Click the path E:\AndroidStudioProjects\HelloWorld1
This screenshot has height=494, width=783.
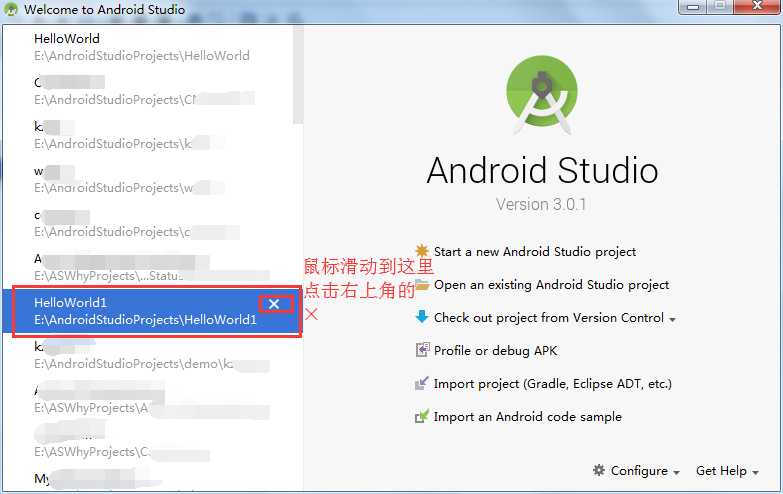tap(145, 320)
